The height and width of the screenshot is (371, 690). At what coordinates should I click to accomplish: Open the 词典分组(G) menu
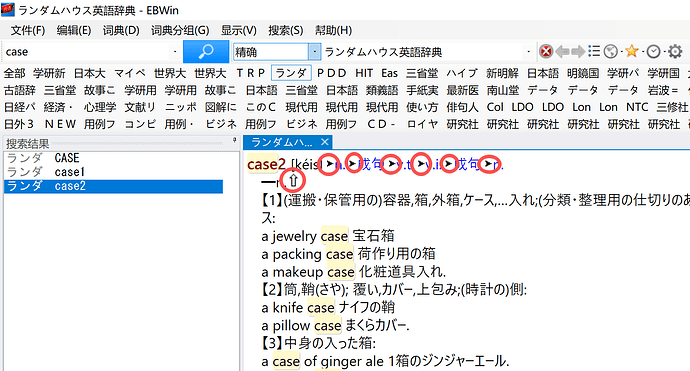[180, 30]
